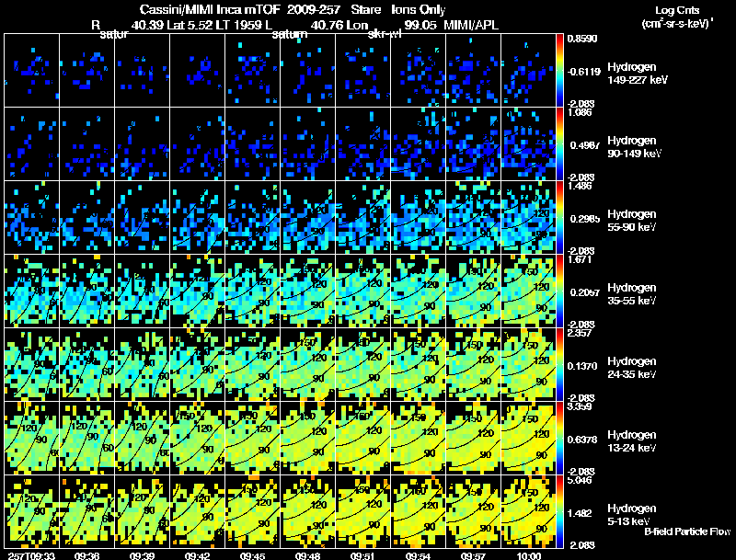Open the Hydrogen 90-149 keV panel at 09:57
This screenshot has width=736, height=560.
pos(473,144)
